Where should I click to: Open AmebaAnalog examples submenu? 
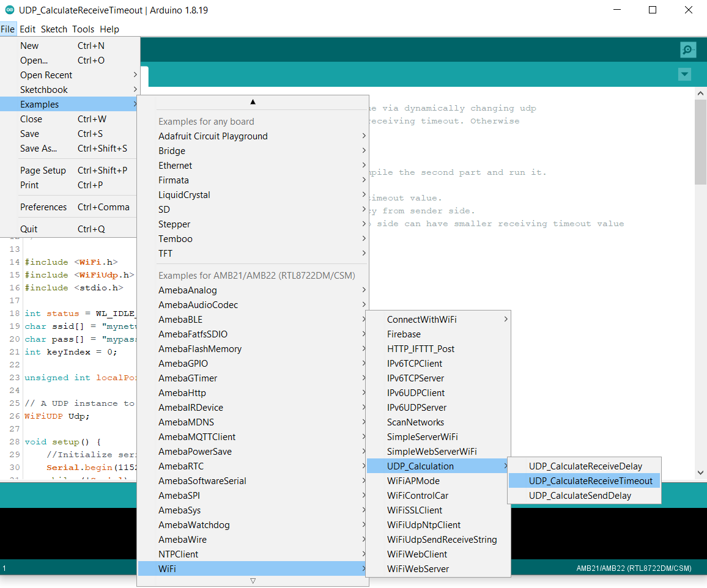click(253, 290)
